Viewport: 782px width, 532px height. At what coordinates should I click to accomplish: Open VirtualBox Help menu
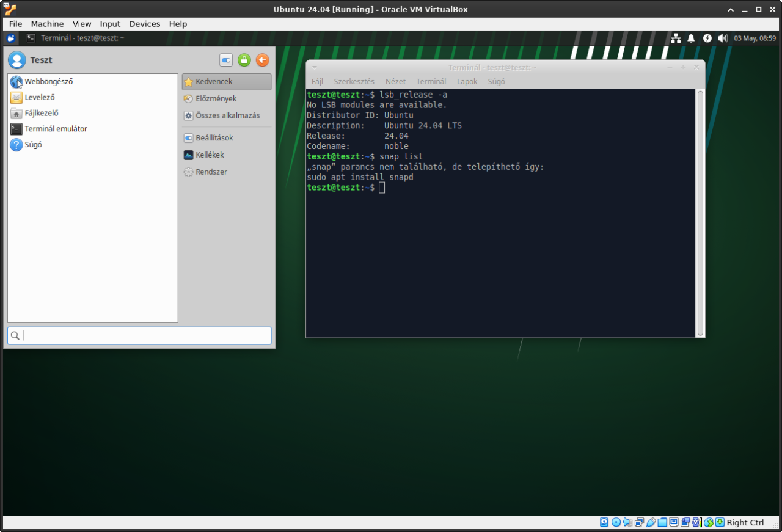pyautogui.click(x=178, y=24)
